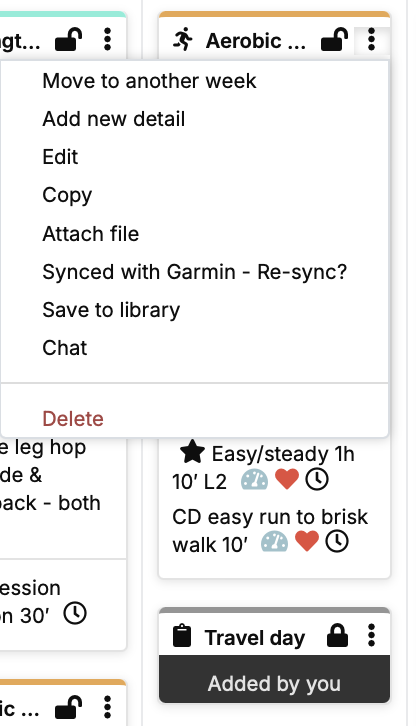
Task: Click the heart icon after 10' L2
Action: [287, 479]
